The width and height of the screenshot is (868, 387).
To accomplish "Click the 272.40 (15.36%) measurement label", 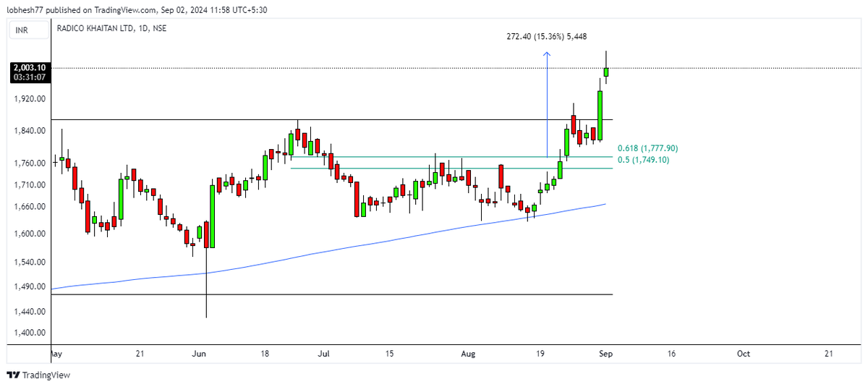I will [x=547, y=35].
